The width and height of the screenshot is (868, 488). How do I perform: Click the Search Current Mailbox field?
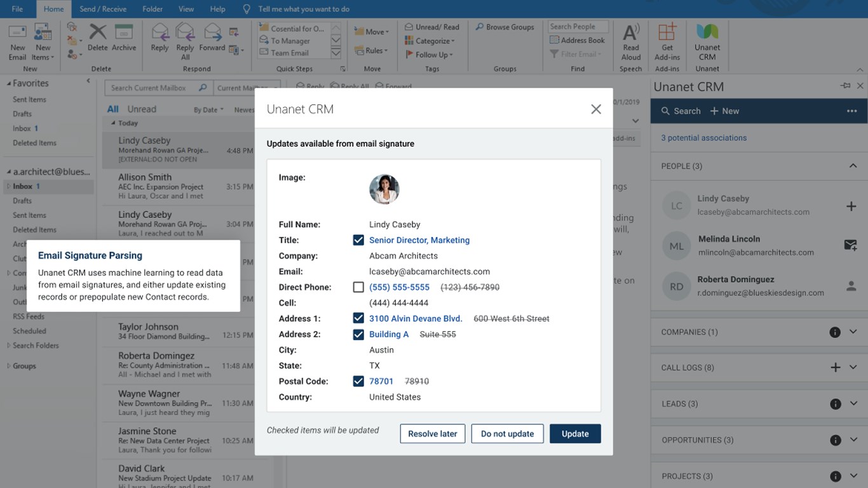[x=158, y=88]
